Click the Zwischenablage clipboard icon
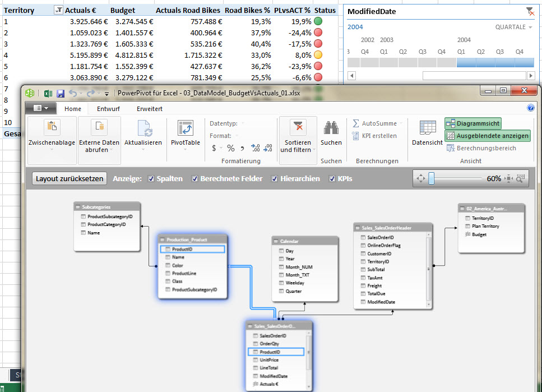 pos(52,127)
